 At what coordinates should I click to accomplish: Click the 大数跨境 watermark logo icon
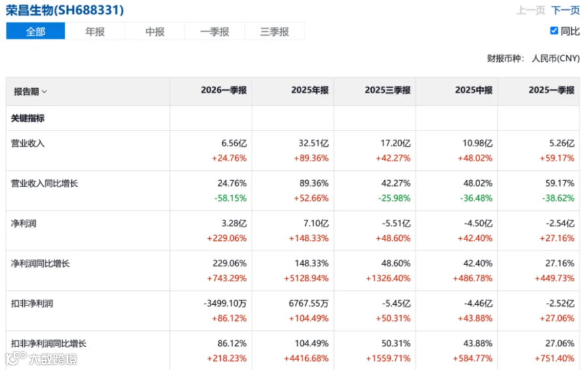[x=16, y=358]
